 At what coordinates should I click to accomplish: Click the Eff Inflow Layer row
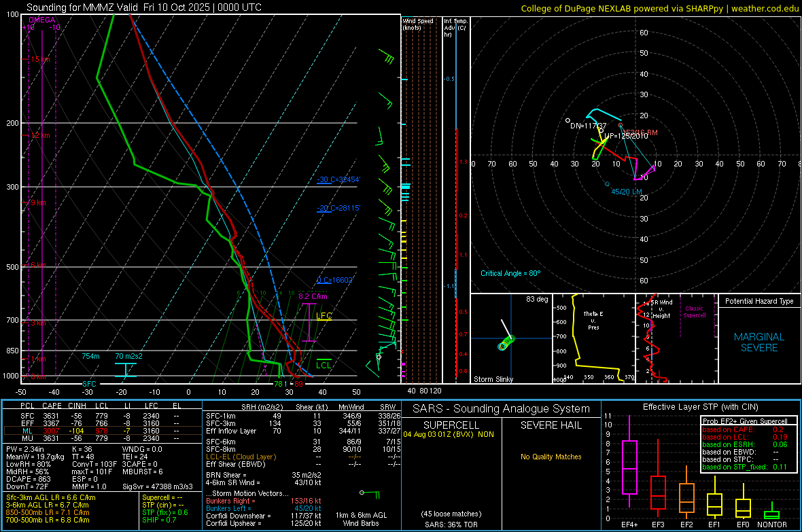[303, 431]
